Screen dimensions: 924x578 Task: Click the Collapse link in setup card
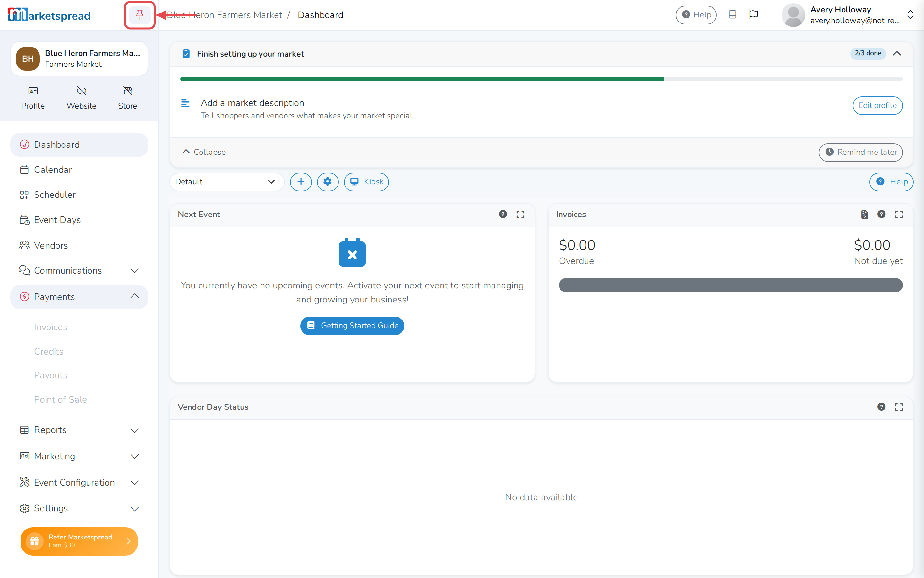click(x=204, y=152)
